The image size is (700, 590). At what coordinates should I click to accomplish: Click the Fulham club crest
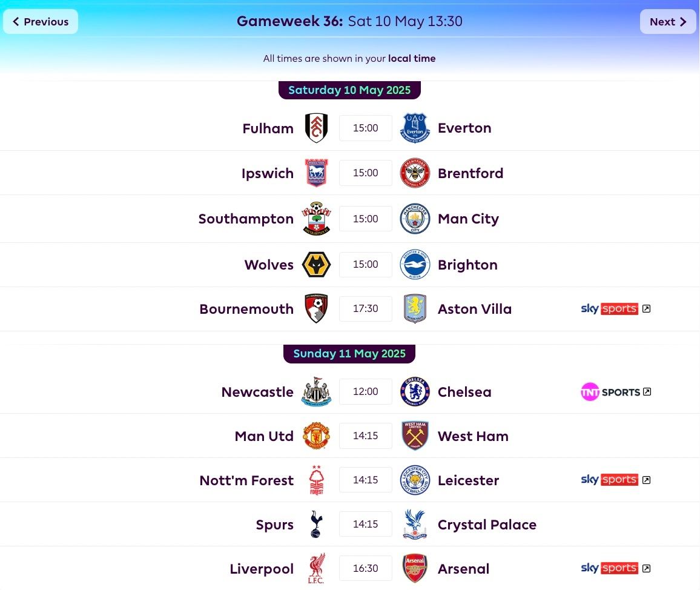click(316, 128)
